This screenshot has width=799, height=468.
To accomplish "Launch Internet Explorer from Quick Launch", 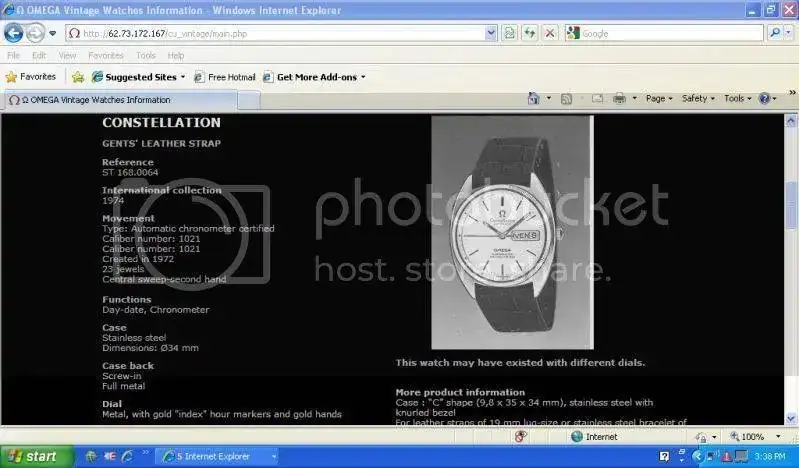I will point(127,456).
